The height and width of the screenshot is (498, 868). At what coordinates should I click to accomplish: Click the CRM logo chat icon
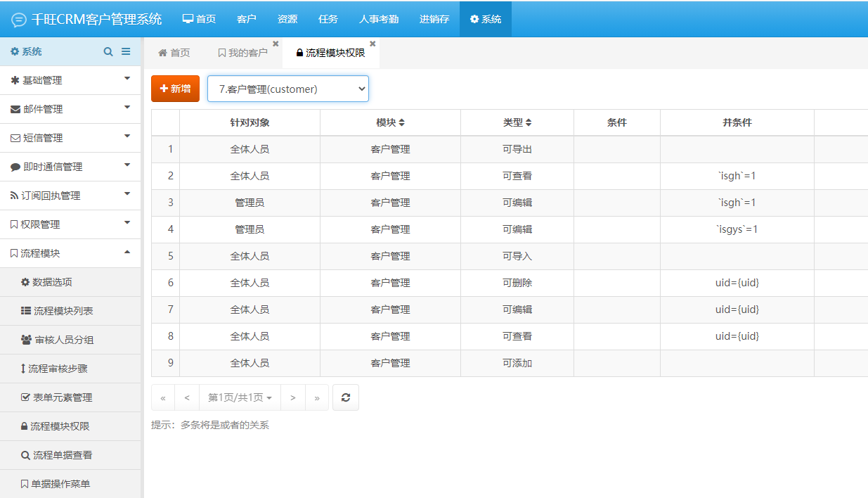tap(19, 20)
